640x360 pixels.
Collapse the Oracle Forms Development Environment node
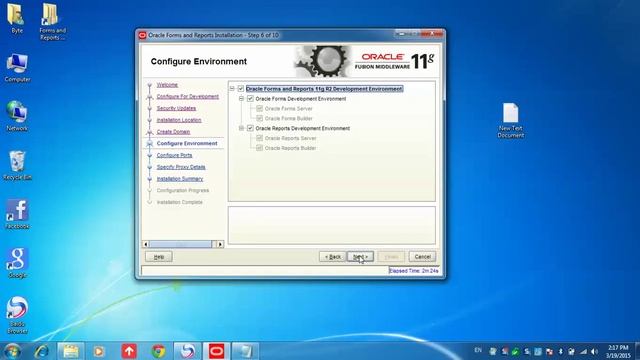241,99
